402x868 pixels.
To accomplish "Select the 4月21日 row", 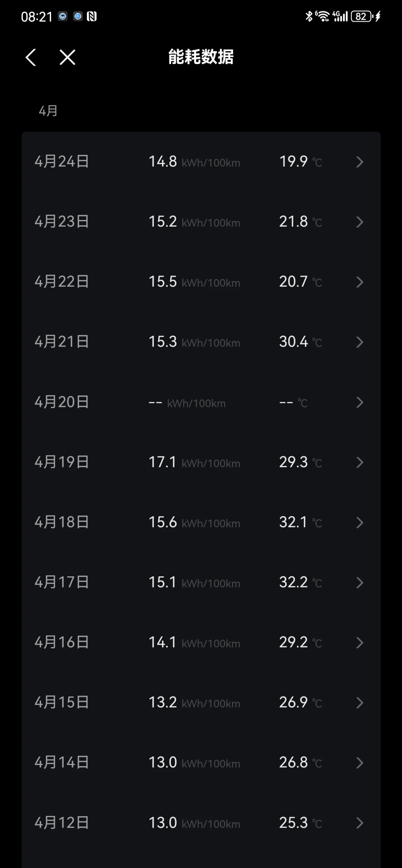I will [201, 342].
